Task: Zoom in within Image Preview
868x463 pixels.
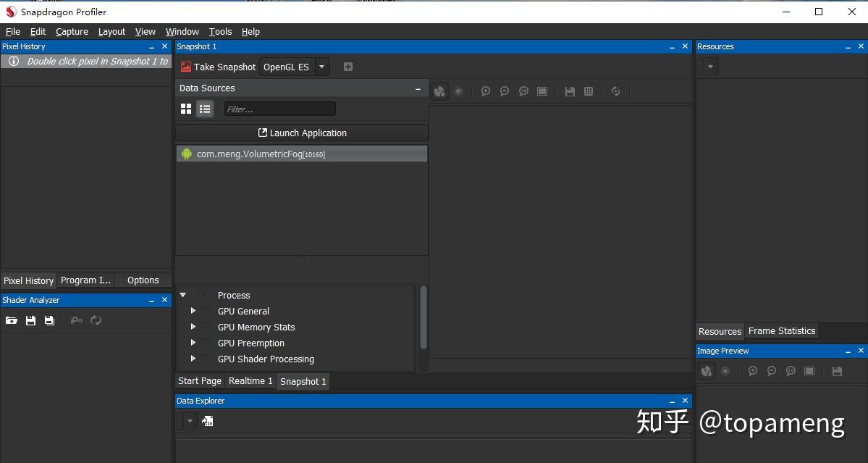Action: (752, 371)
